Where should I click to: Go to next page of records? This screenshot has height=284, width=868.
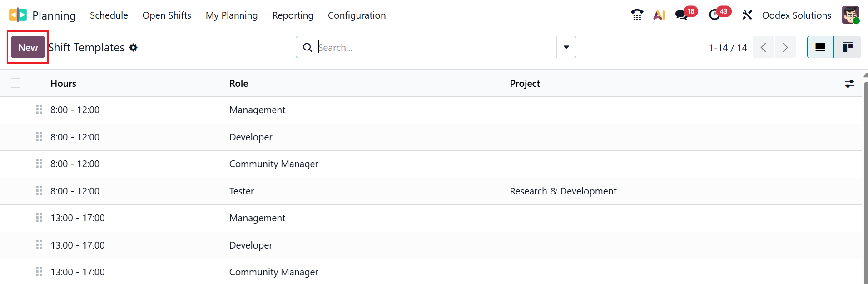(x=785, y=47)
